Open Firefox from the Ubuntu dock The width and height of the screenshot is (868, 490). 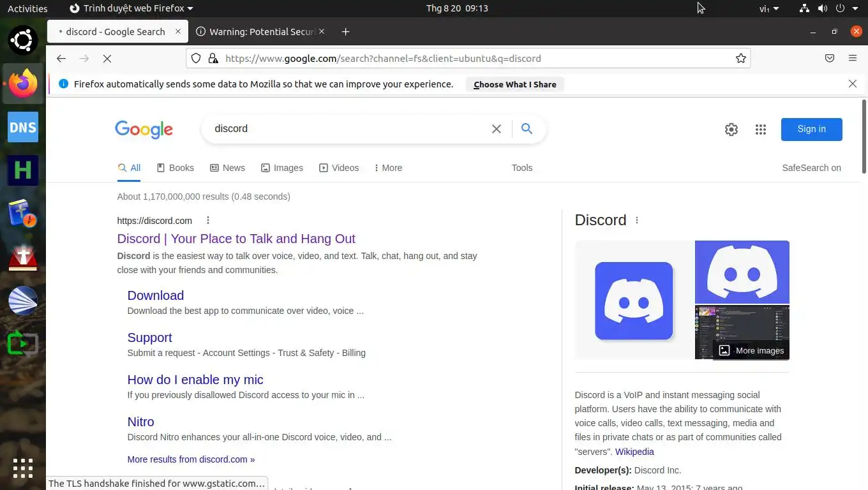point(23,84)
